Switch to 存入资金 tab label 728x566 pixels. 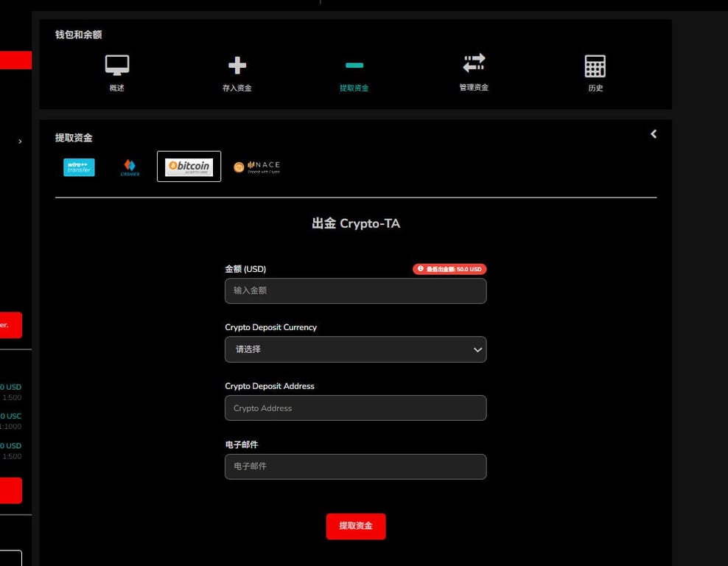coord(237,88)
